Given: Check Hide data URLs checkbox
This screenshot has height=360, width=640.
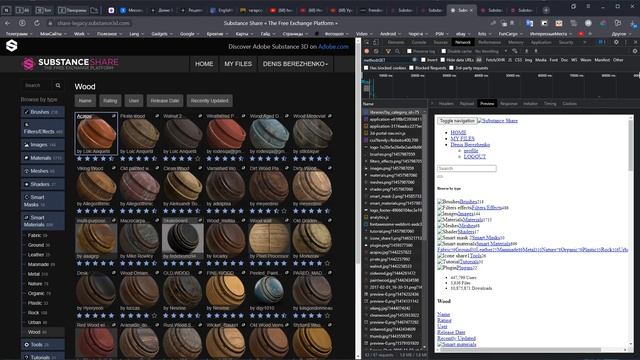Looking at the screenshot, I should [x=442, y=60].
